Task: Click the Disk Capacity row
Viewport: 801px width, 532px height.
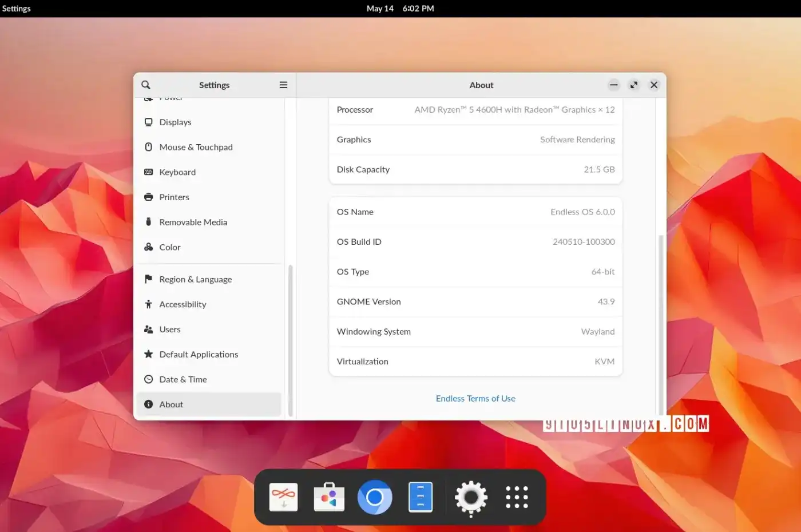Action: tap(475, 169)
